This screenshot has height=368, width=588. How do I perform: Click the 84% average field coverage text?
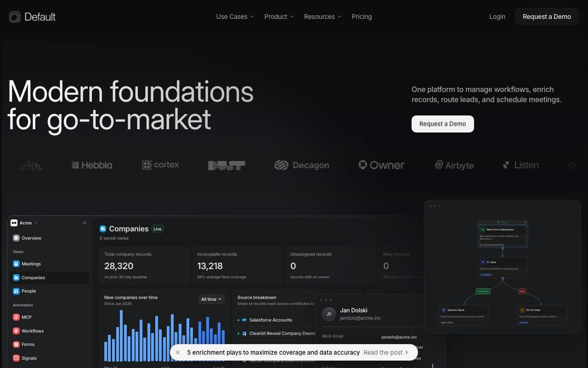tap(222, 277)
